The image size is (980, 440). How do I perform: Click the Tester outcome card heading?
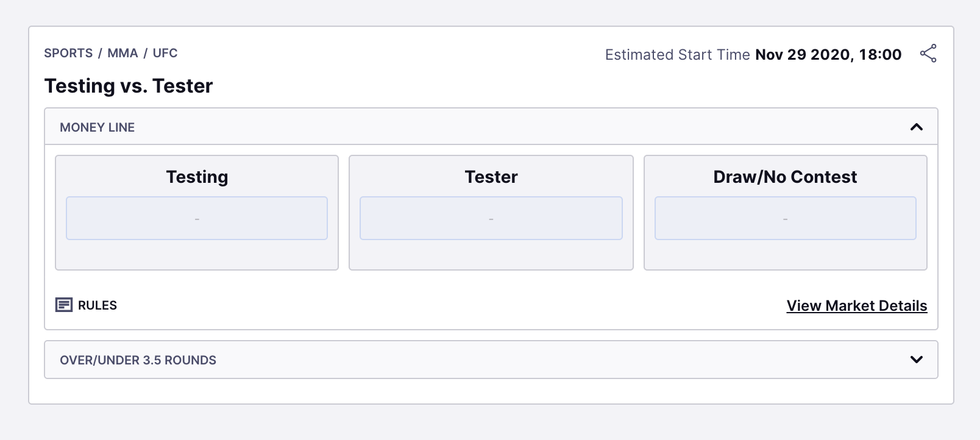491,177
